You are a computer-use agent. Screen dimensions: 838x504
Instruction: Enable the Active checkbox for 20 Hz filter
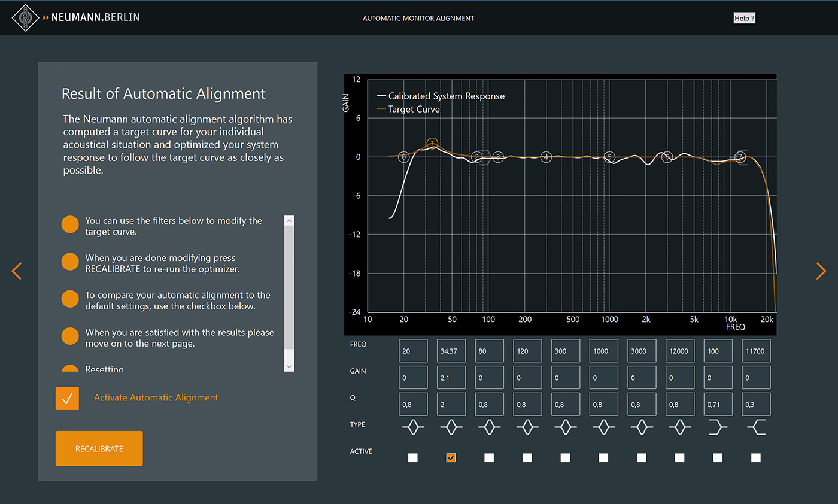tap(413, 458)
